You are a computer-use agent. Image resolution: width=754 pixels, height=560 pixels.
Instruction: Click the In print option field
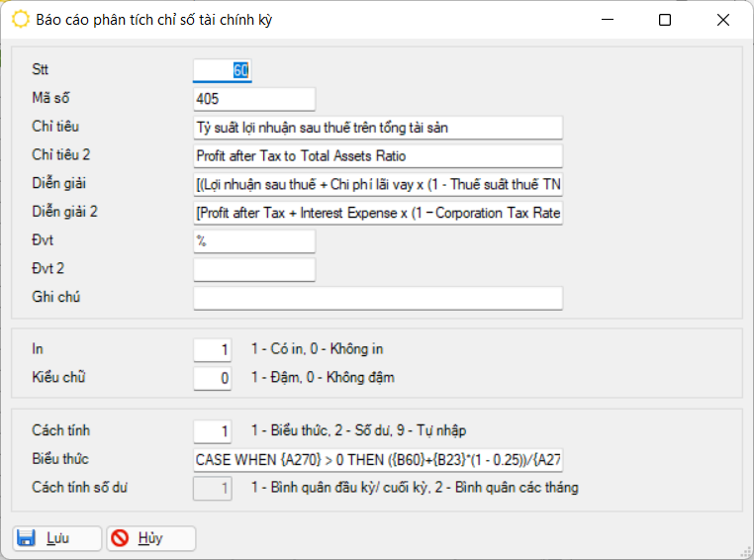coord(212,350)
